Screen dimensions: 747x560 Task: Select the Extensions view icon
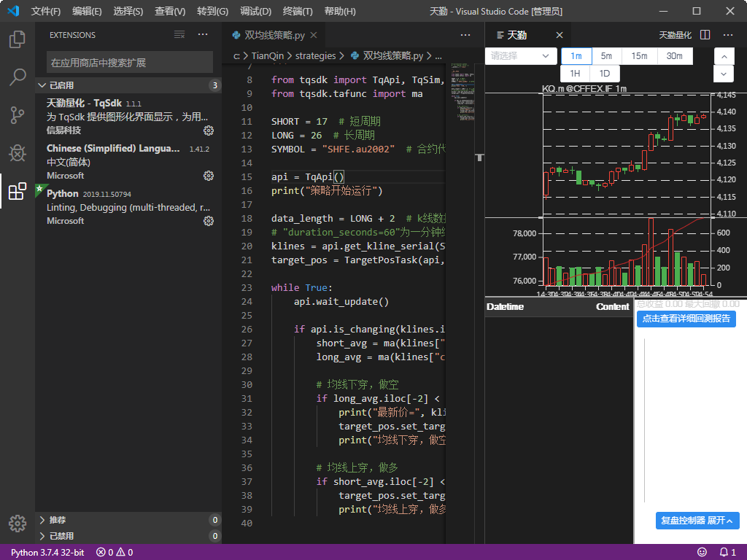coord(18,191)
